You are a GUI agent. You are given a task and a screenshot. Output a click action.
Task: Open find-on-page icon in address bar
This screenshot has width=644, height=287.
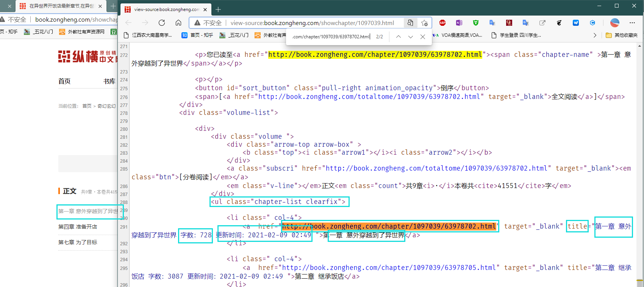coord(410,23)
